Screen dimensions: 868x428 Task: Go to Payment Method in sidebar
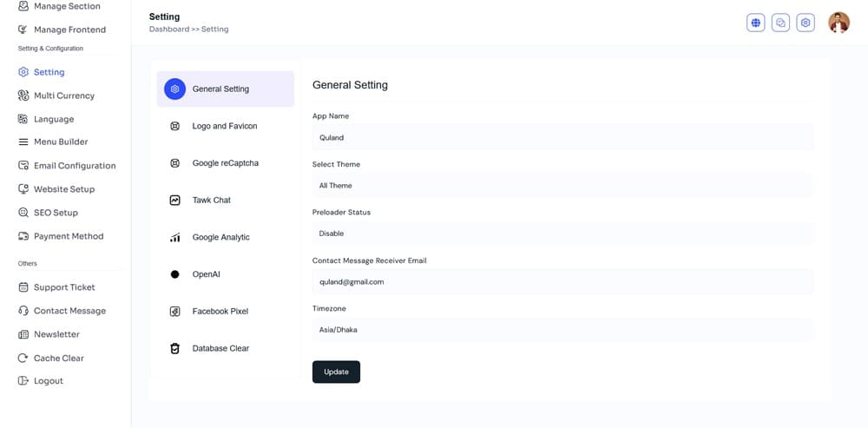tap(68, 236)
